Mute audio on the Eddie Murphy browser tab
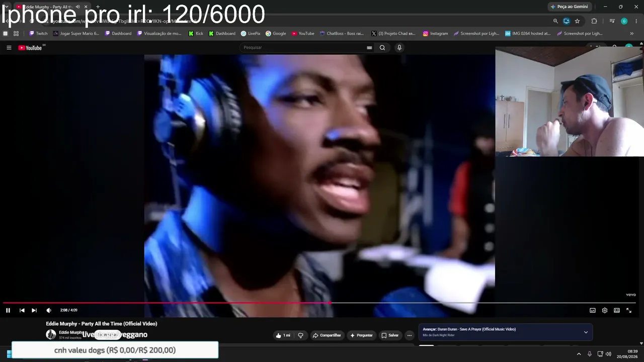644x362 pixels. coord(77,7)
